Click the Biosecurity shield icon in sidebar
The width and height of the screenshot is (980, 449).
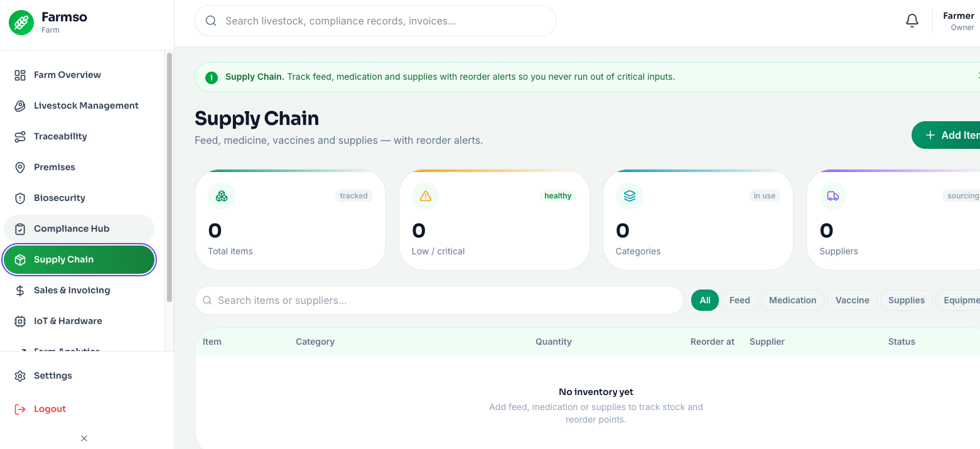(20, 198)
